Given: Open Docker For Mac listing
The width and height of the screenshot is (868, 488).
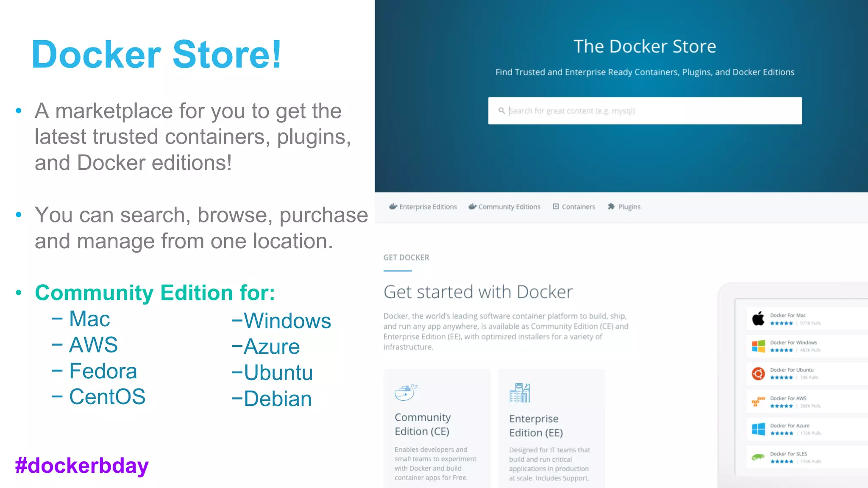Looking at the screenshot, I should (807, 319).
